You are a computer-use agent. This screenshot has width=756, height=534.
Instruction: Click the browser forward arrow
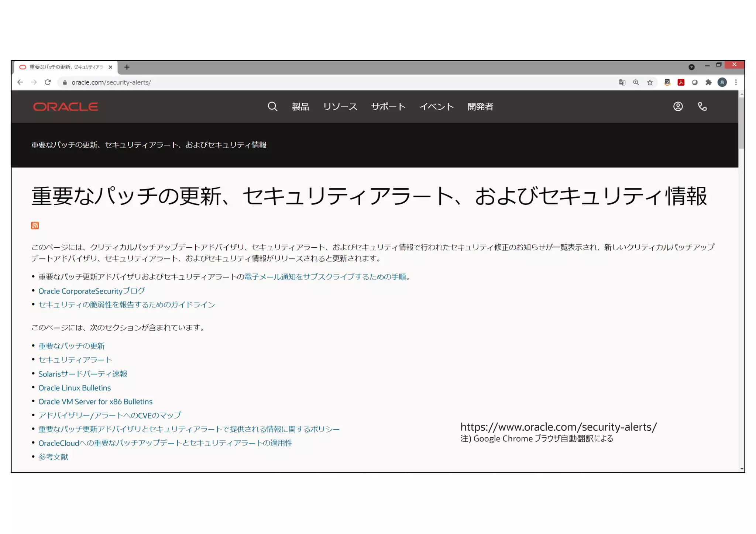click(x=34, y=82)
